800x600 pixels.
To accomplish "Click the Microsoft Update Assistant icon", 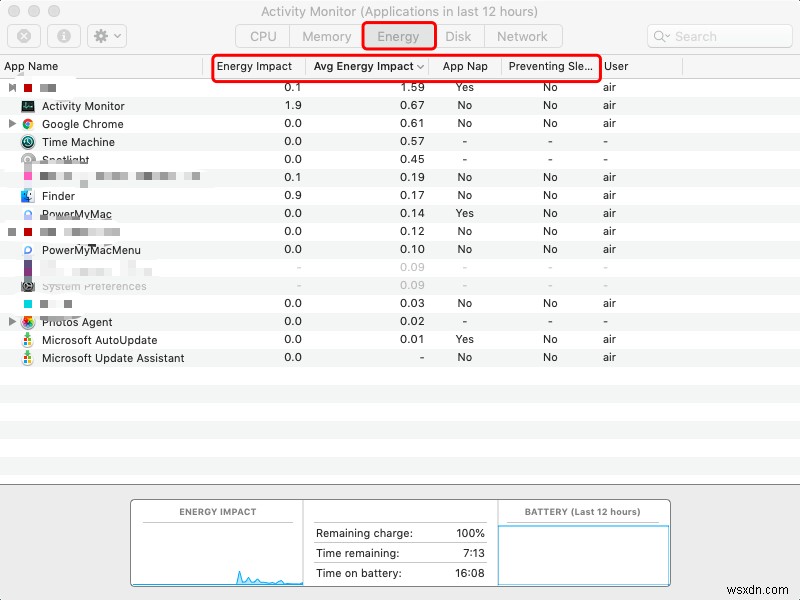I will click(x=27, y=357).
